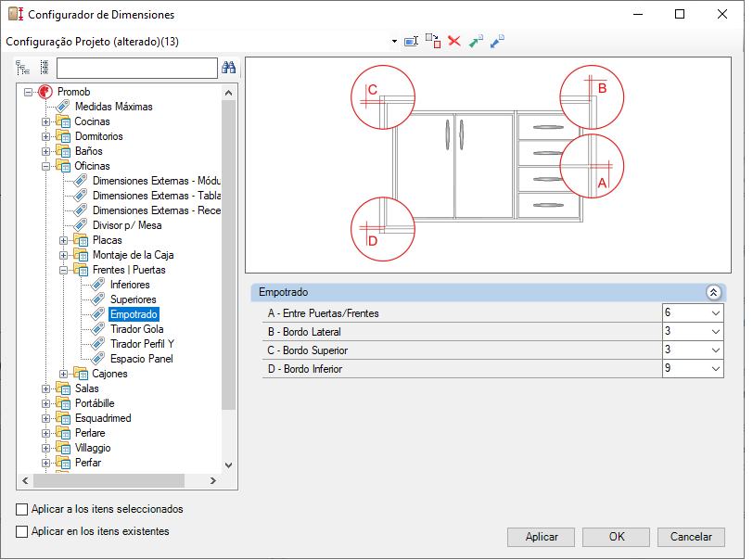The width and height of the screenshot is (753, 560).
Task: Open the B - Bordo Lateral value dropdown
Action: [x=716, y=332]
